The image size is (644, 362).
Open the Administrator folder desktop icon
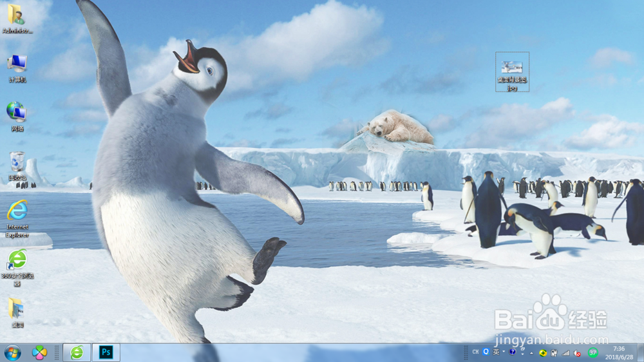coord(17,19)
